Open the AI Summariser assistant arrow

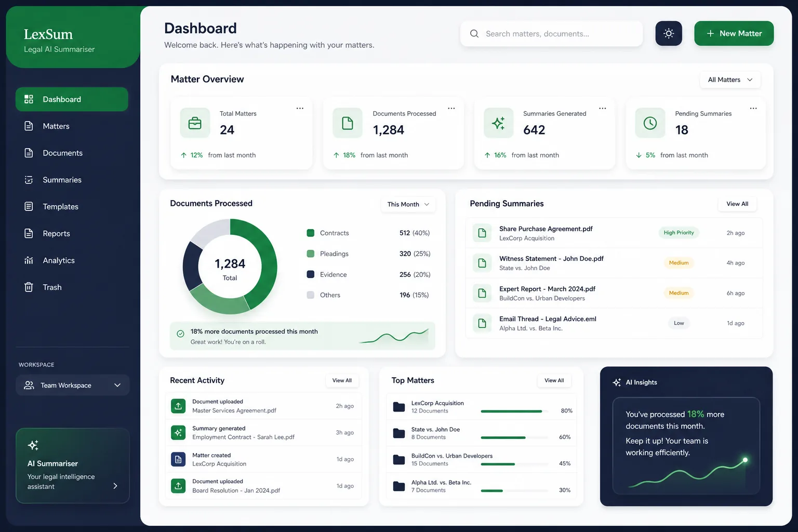(115, 486)
